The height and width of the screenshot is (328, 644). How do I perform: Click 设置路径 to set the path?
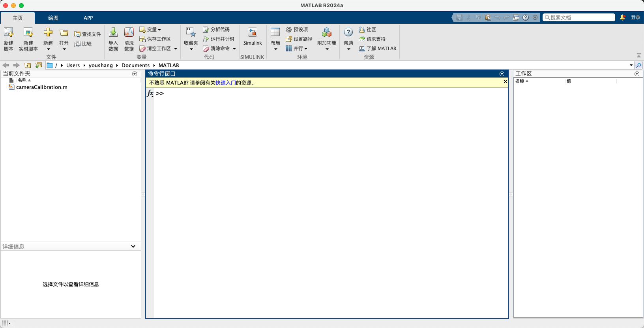[299, 39]
